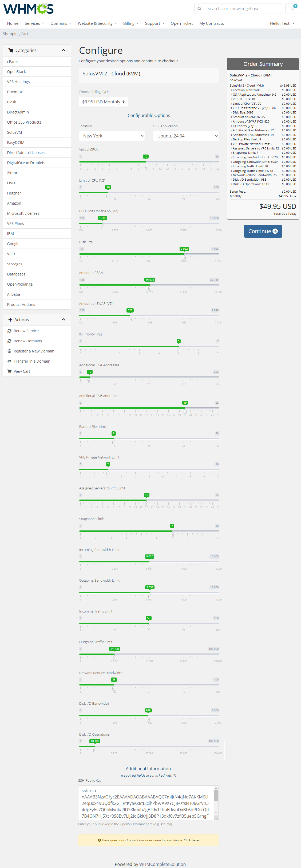Click the plus icon on the Actions panel
301x868 pixels.
pyautogui.click(x=10, y=319)
